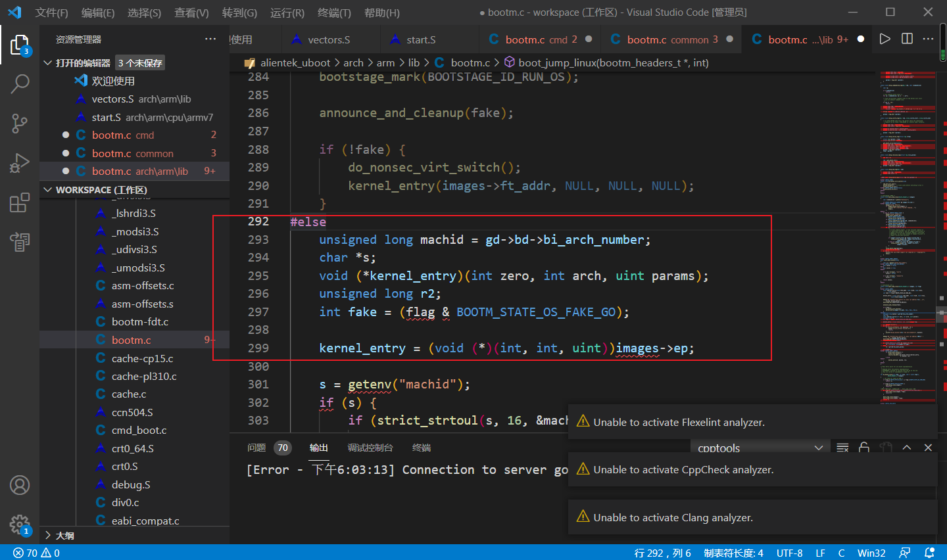Viewport: 947px width, 560px height.
Task: Open the Source Control view icon
Action: (20, 123)
